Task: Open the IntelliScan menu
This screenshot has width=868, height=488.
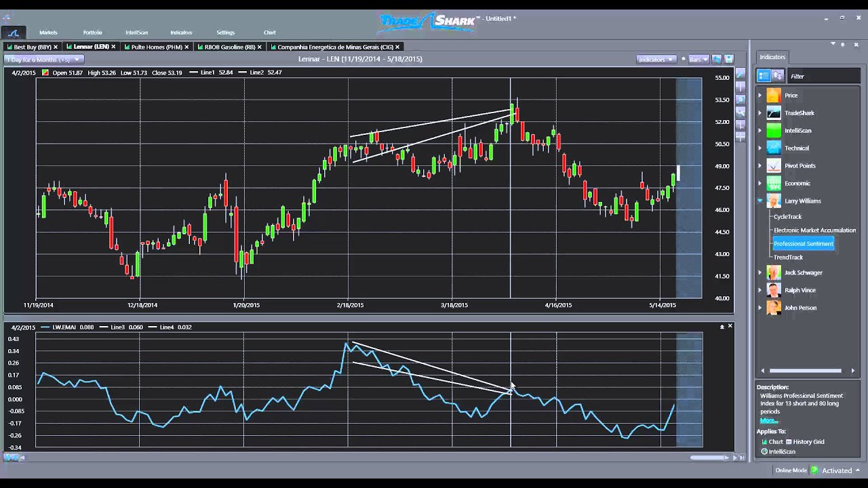Action: [x=137, y=33]
